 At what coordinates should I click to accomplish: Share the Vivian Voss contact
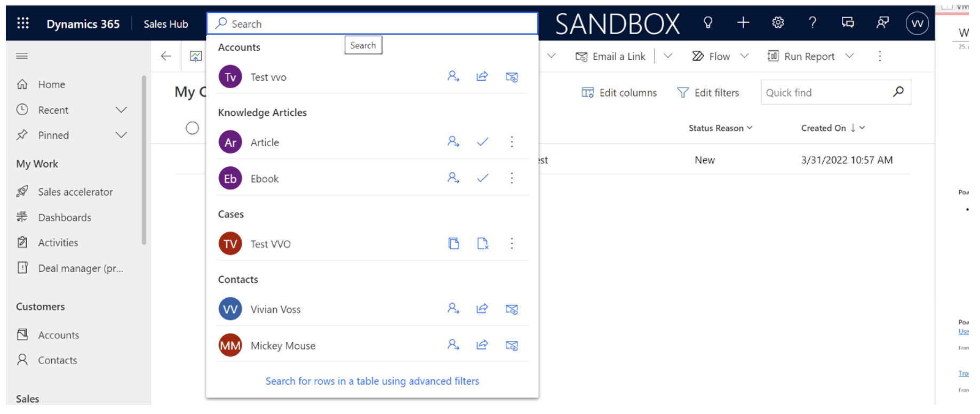coord(482,308)
